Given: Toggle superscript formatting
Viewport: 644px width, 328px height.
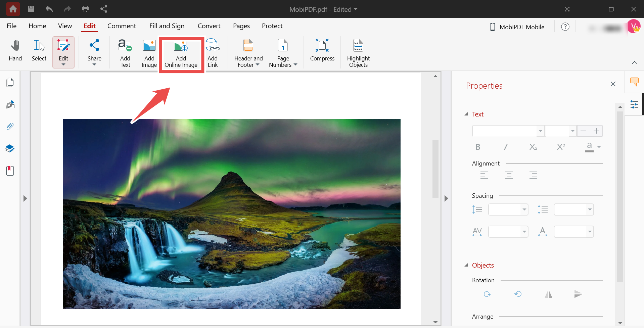Looking at the screenshot, I should (x=561, y=147).
